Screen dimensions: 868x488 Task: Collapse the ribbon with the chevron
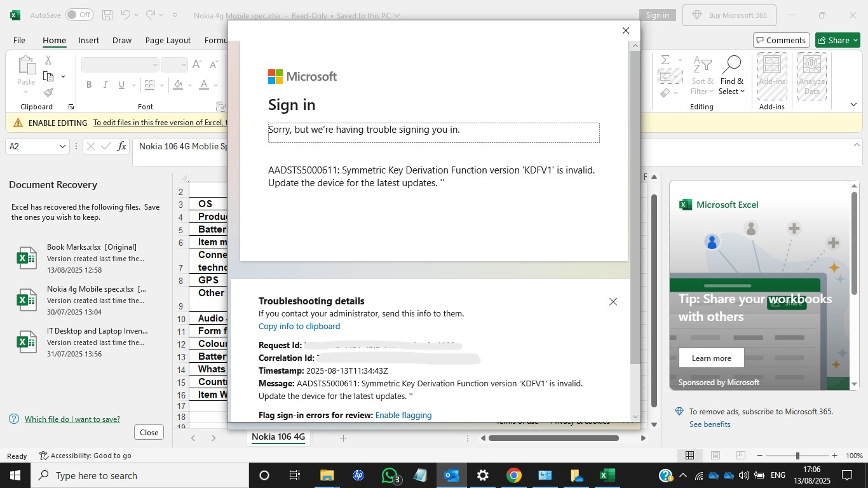[853, 104]
